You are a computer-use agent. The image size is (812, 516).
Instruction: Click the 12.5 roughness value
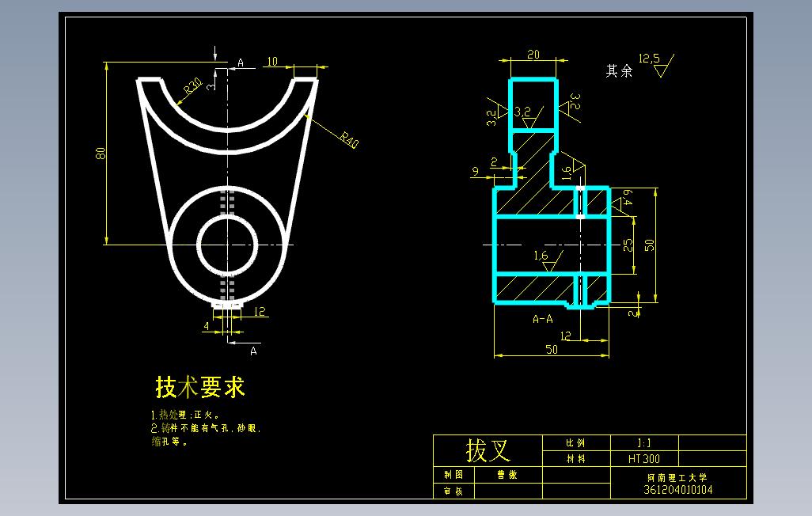pos(649,59)
